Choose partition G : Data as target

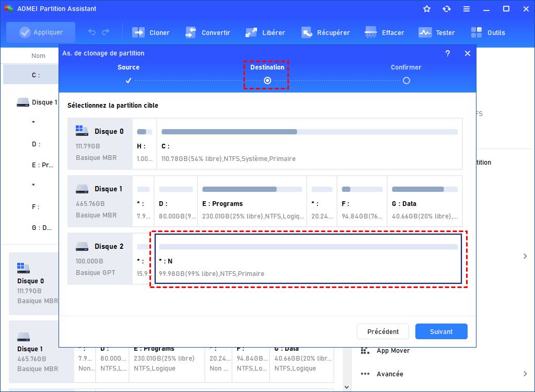point(425,201)
